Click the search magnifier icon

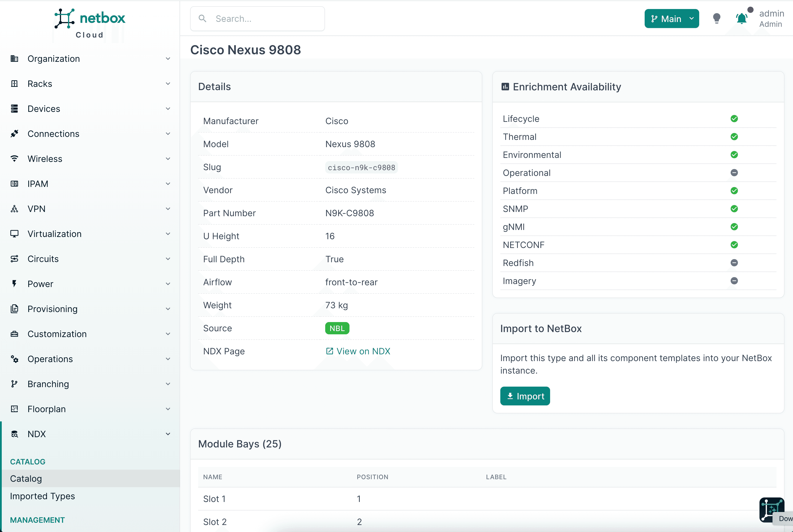point(202,19)
